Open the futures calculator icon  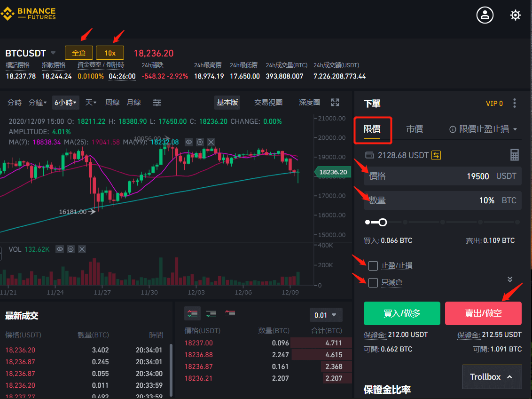pos(514,155)
